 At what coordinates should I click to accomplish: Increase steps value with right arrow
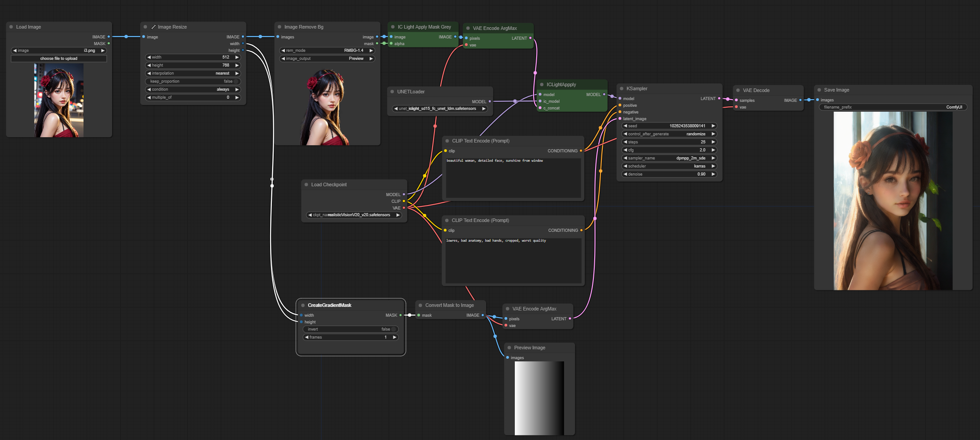point(713,142)
